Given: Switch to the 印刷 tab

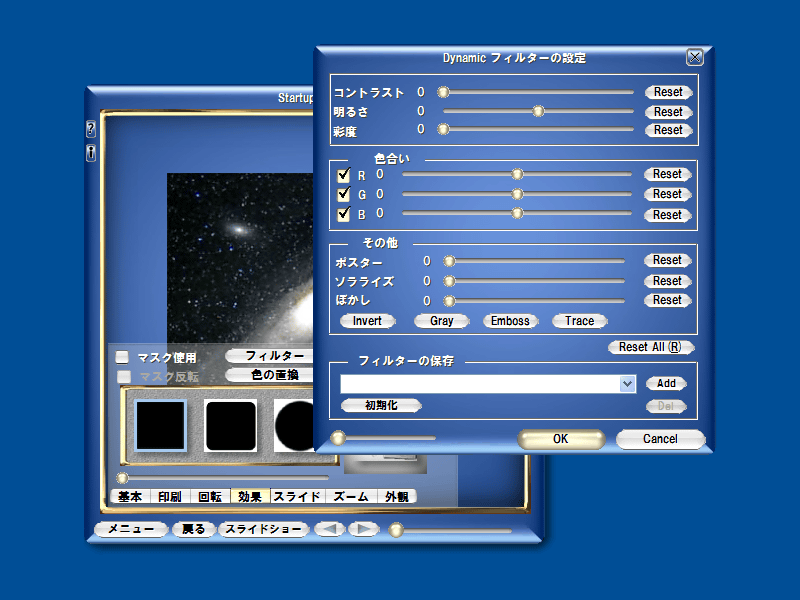Looking at the screenshot, I should (170, 496).
